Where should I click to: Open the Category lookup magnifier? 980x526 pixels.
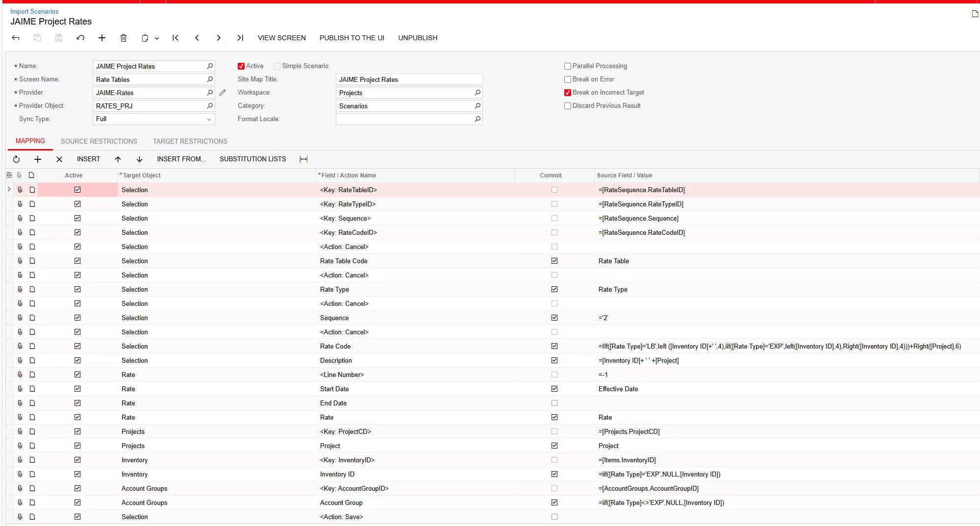477,106
